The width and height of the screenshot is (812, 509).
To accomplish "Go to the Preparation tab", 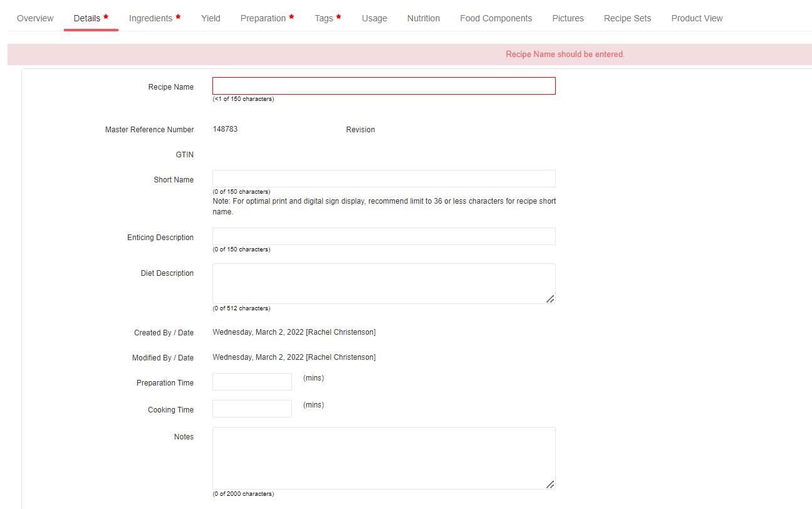I will click(263, 18).
